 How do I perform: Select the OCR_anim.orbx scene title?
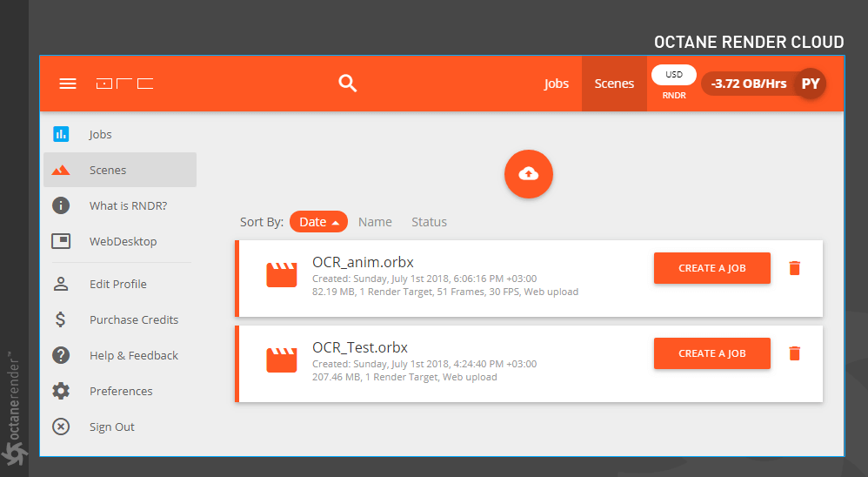click(364, 262)
